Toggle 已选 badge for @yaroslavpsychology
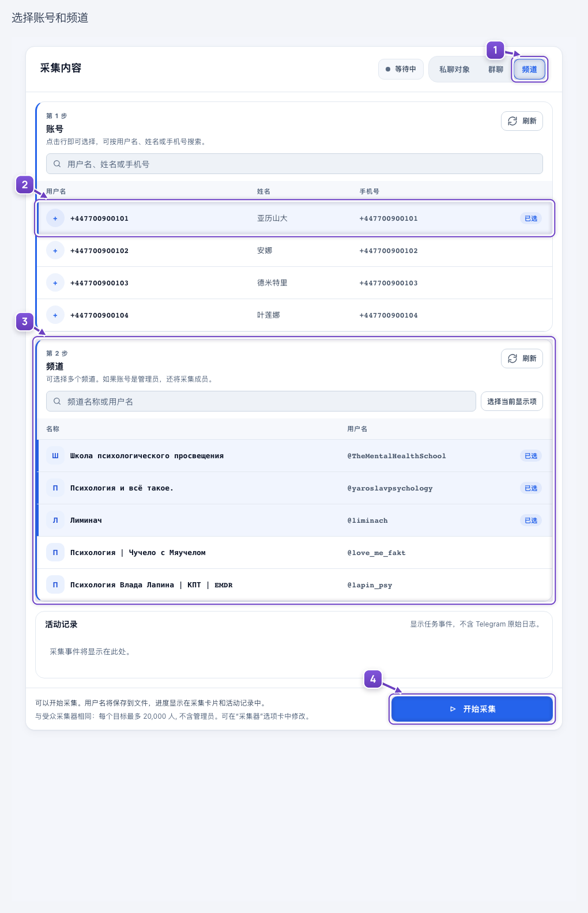This screenshot has width=588, height=913. [531, 488]
